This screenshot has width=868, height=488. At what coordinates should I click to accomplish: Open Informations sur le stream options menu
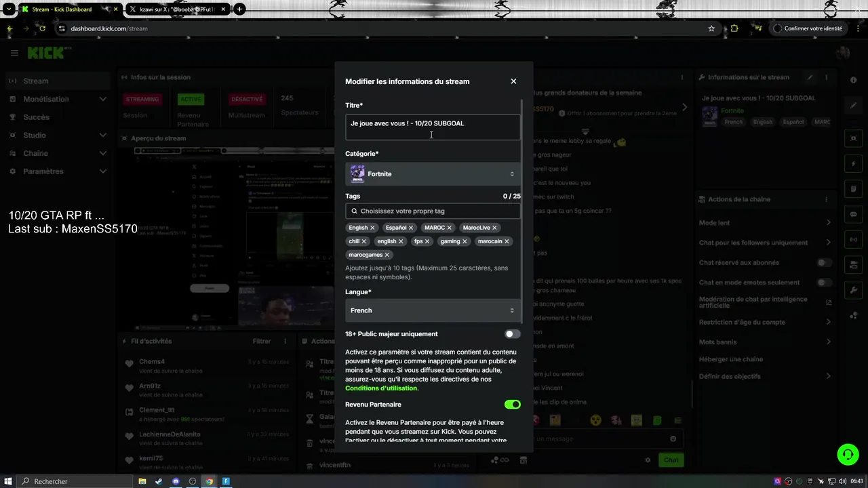pyautogui.click(x=827, y=77)
